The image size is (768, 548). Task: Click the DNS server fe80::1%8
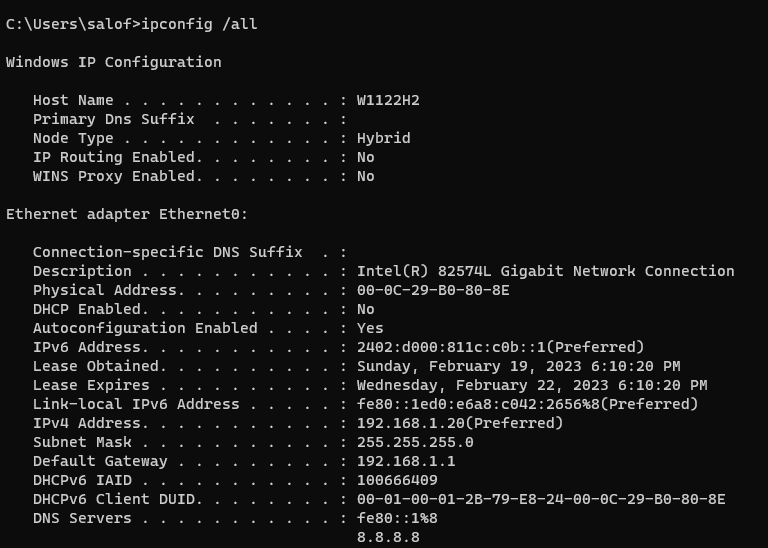pyautogui.click(x=397, y=518)
